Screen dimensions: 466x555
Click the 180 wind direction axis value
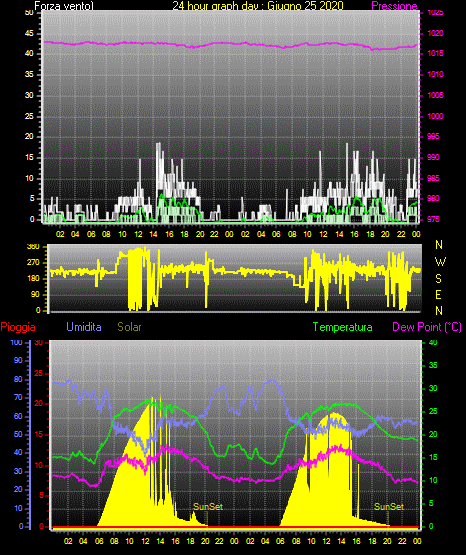pos(33,279)
